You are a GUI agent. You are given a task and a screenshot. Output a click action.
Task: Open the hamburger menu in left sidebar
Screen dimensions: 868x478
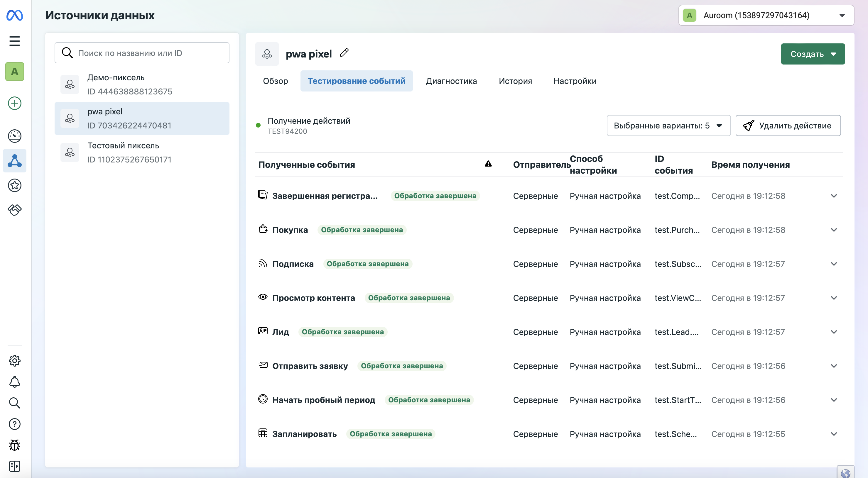[x=14, y=41]
